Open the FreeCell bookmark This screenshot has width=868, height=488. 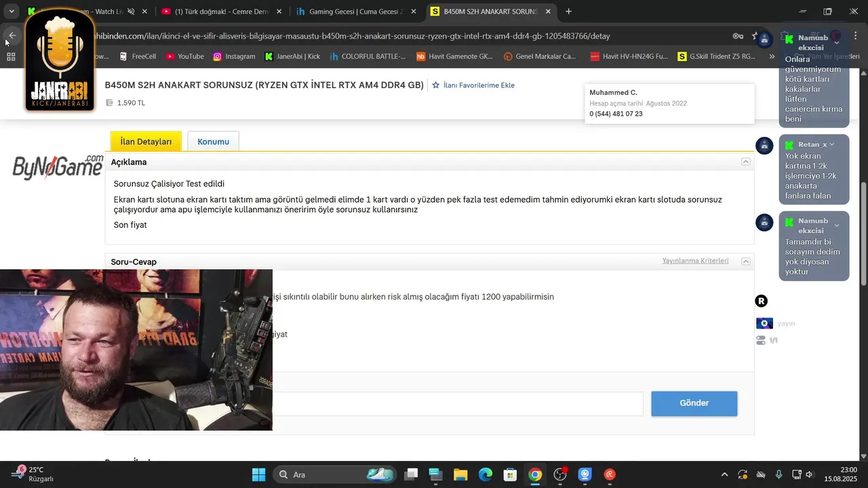138,56
